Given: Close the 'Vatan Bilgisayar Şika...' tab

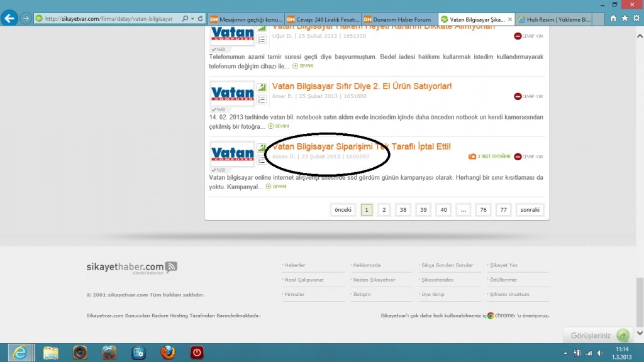Looking at the screenshot, I should (509, 19).
